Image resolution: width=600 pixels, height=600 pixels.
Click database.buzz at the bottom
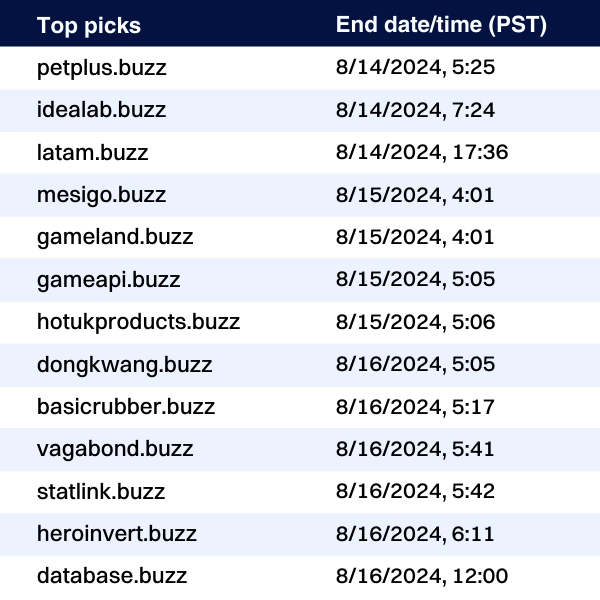pos(112,576)
